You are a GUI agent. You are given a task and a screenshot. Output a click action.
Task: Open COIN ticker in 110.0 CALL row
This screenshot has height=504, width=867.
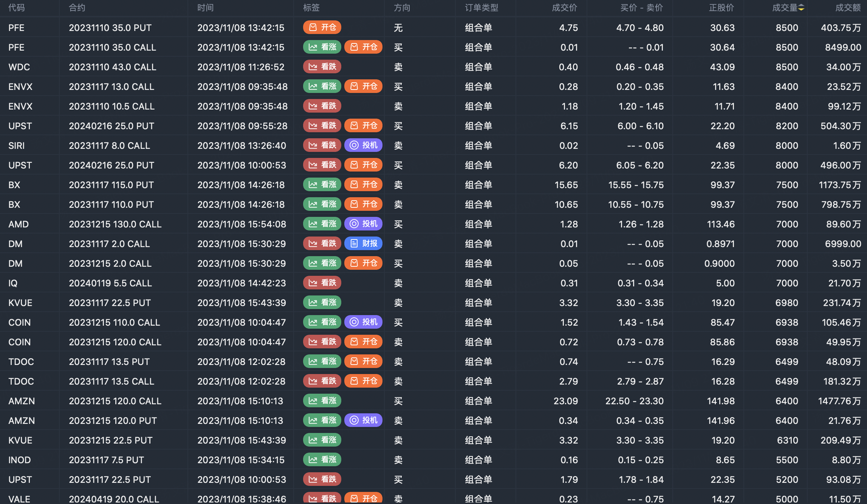20,322
